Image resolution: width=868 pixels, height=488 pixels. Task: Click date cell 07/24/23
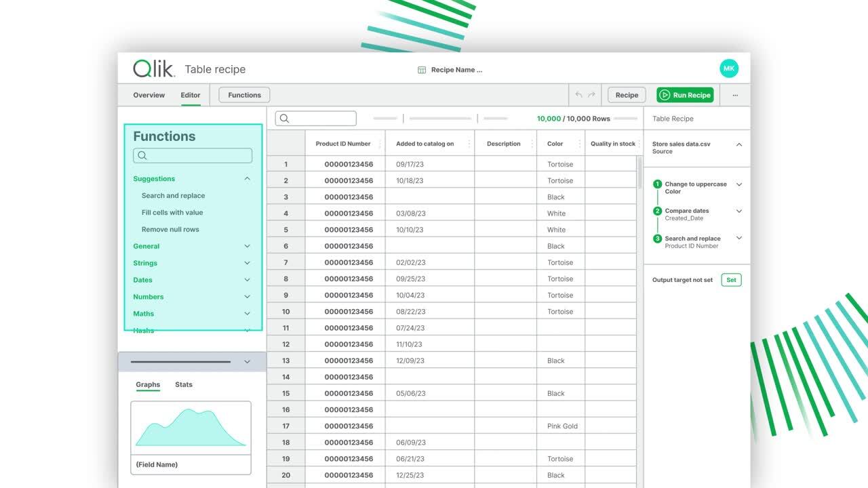(430, 328)
